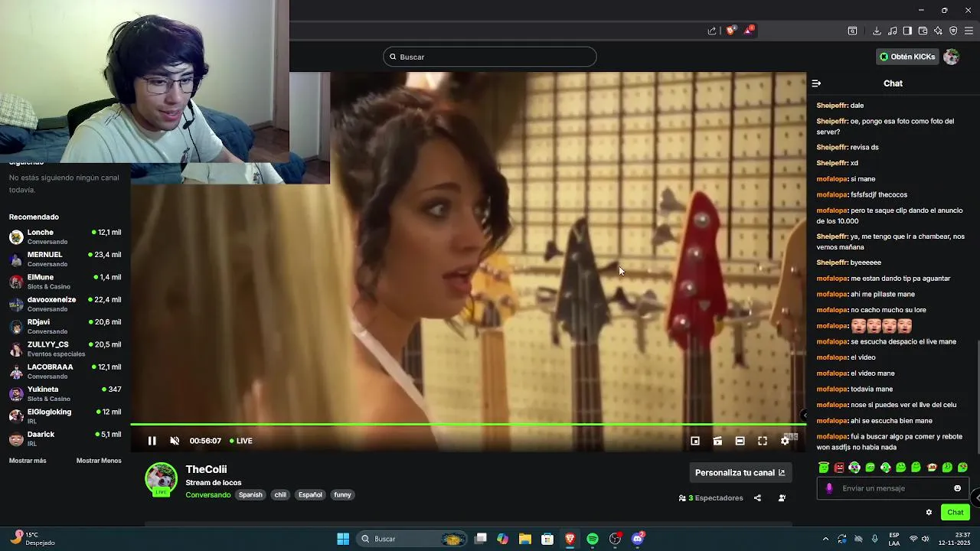
Task: Select the funny tag
Action: coord(342,495)
